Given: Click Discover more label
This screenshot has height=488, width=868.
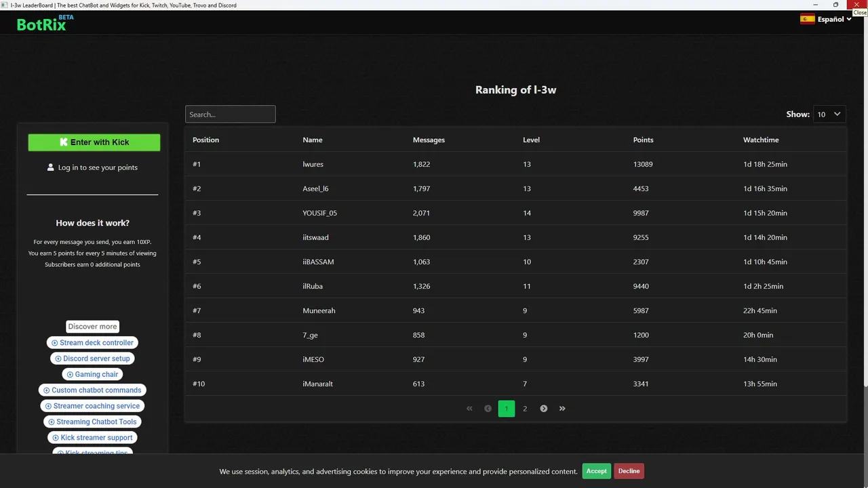Looking at the screenshot, I should (x=92, y=327).
